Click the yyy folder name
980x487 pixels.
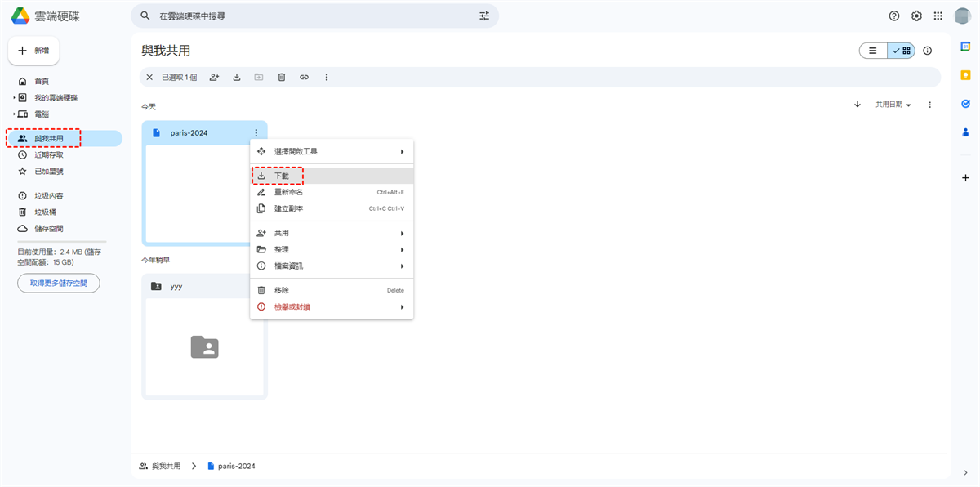[x=176, y=286]
